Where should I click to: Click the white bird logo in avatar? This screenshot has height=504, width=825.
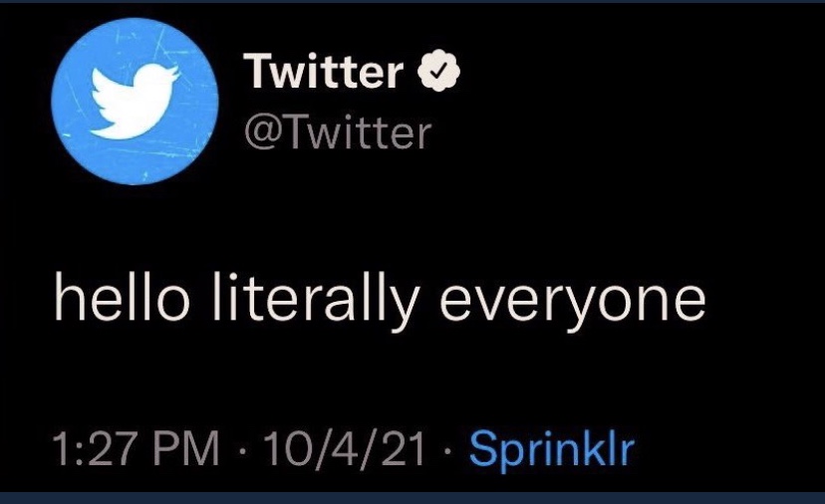(x=136, y=102)
